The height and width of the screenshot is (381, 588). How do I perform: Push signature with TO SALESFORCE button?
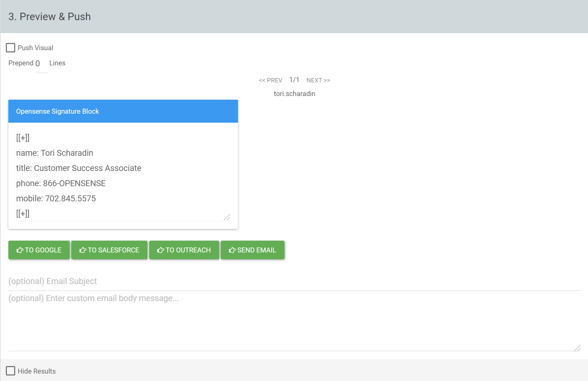coord(109,250)
